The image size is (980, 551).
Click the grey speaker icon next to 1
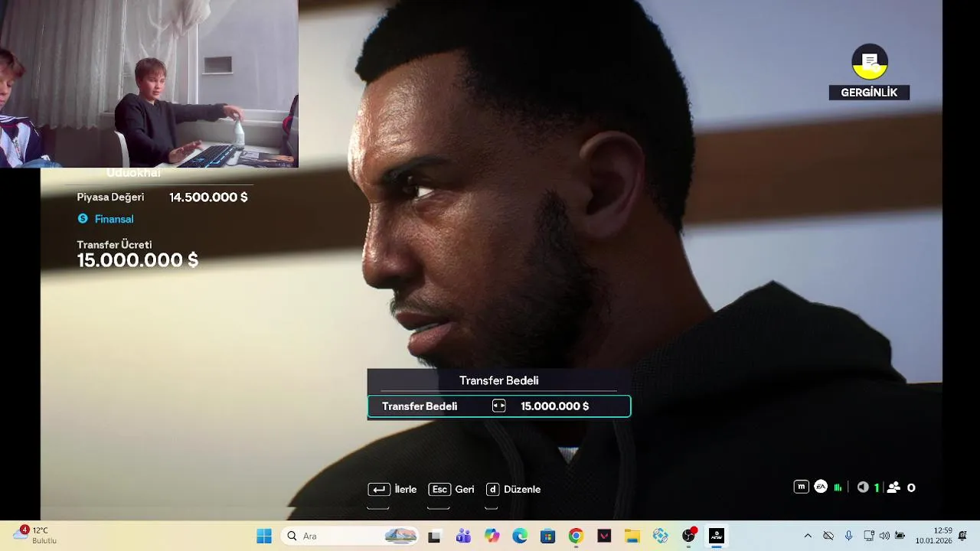point(863,487)
